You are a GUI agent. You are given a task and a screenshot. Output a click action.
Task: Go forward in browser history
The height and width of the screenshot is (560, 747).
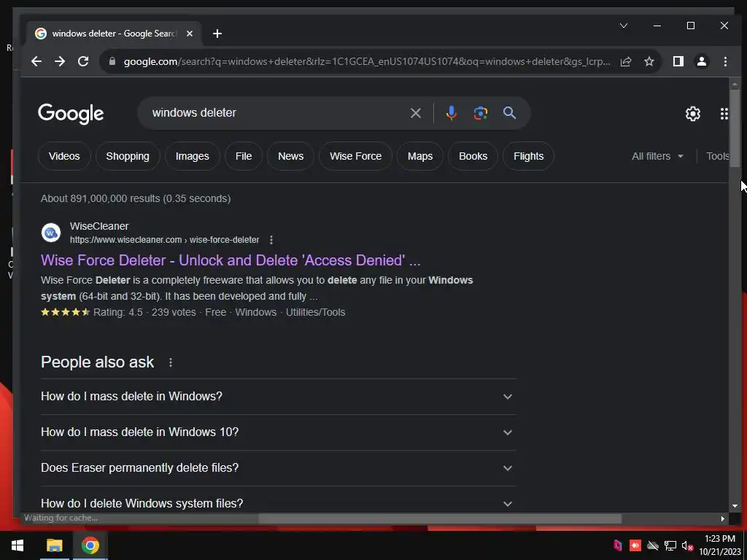click(60, 61)
